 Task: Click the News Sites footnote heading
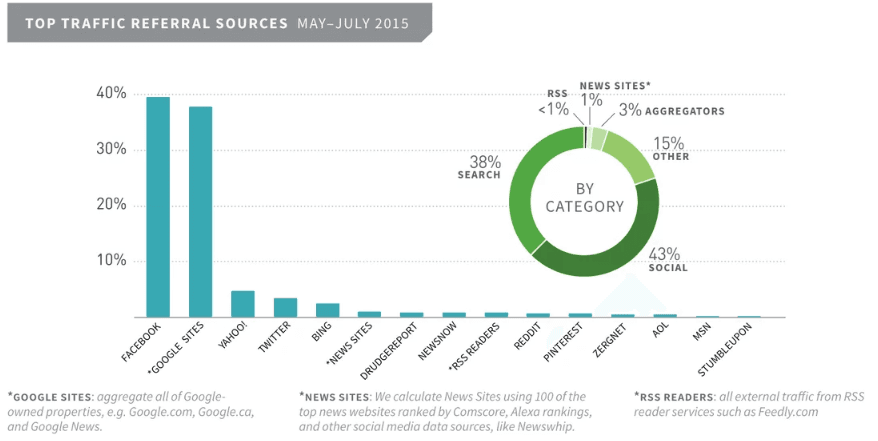click(334, 397)
